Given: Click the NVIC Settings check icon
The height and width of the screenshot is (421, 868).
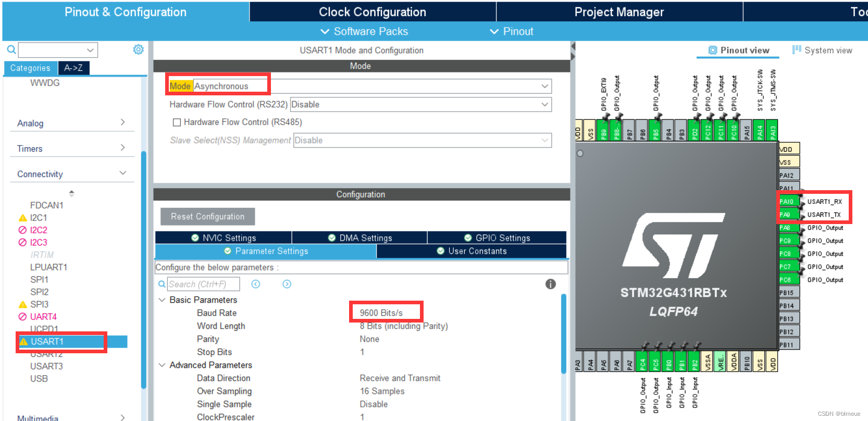Looking at the screenshot, I should click(195, 238).
